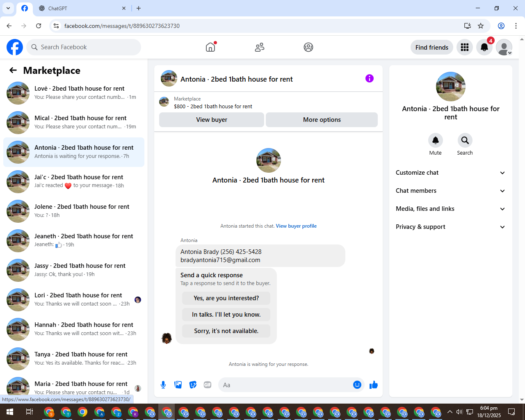Open conversation information purple icon
525x420 pixels.
370,78
